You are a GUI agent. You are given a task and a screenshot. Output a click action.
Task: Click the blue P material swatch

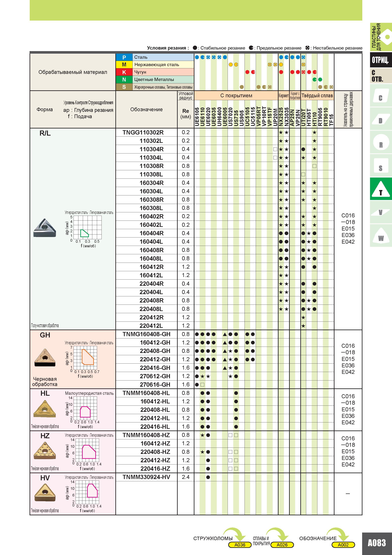[x=124, y=57]
